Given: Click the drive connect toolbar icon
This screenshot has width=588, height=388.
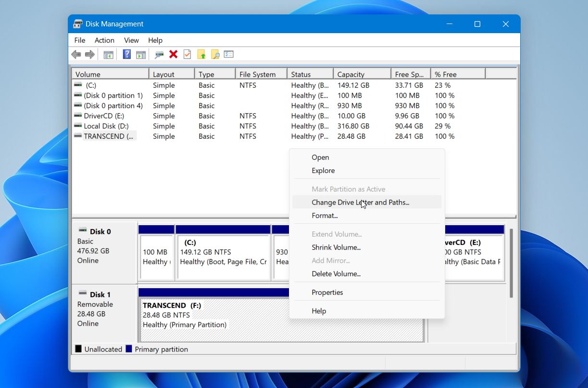Looking at the screenshot, I should point(159,54).
